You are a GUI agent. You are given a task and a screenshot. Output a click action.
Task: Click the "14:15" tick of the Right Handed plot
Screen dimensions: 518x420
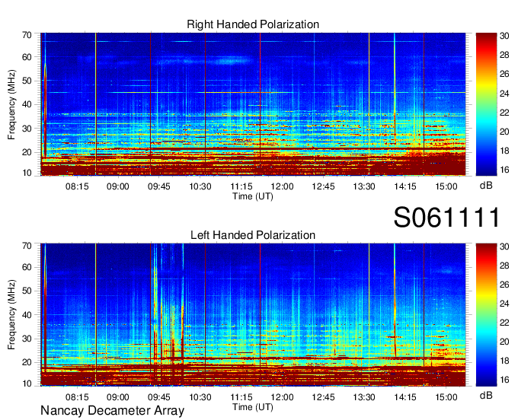click(405, 186)
